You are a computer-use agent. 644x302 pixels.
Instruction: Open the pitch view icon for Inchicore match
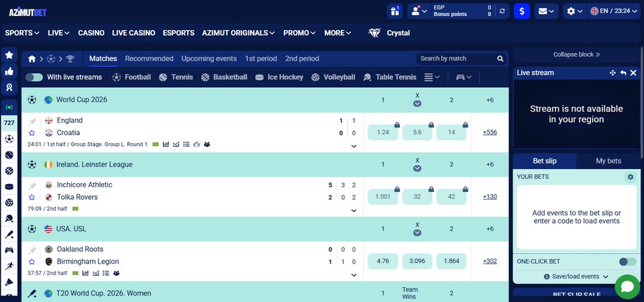(x=75, y=209)
